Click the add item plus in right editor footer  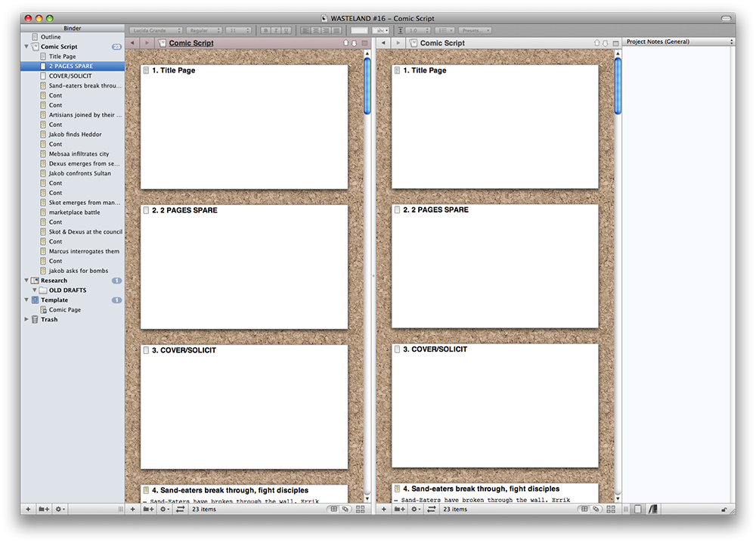click(383, 510)
